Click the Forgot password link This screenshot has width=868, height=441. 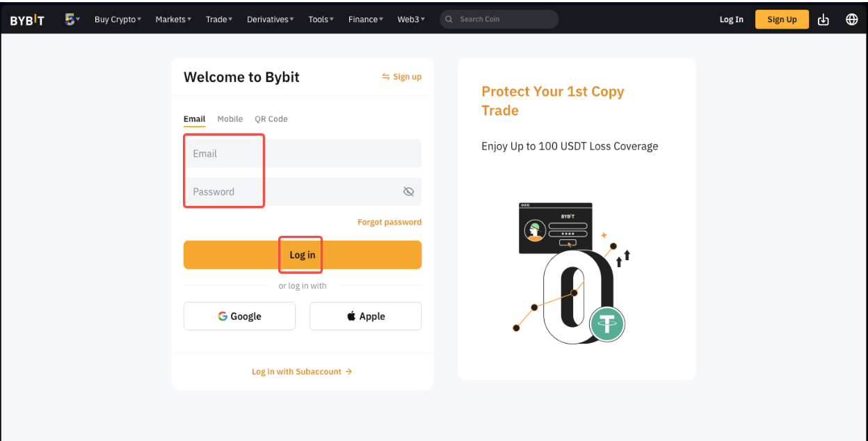pyautogui.click(x=389, y=222)
